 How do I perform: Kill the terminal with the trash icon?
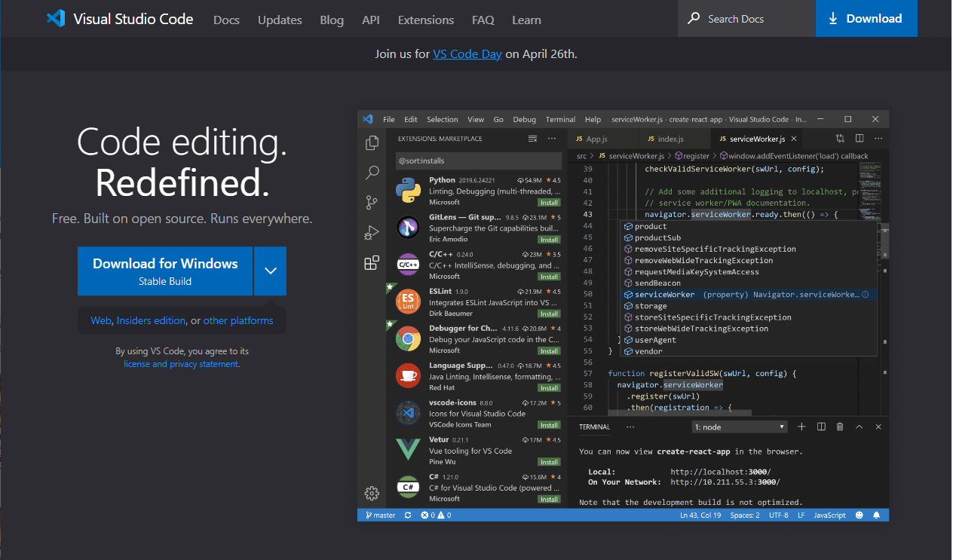[840, 427]
